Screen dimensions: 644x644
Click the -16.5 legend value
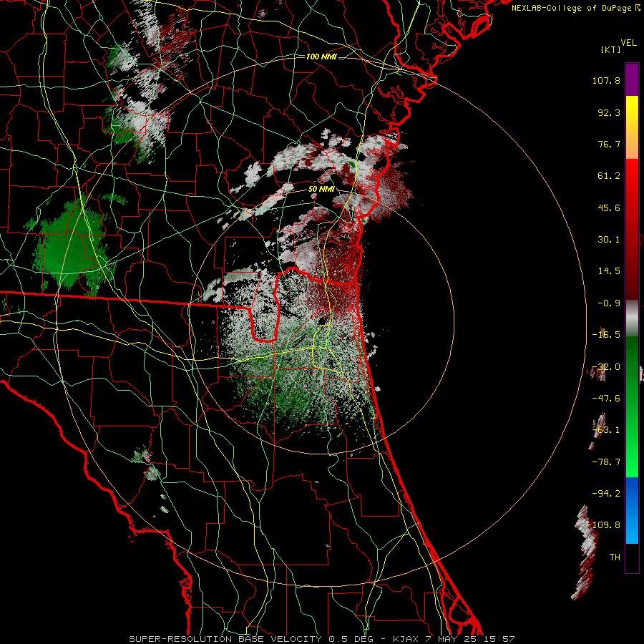[606, 335]
